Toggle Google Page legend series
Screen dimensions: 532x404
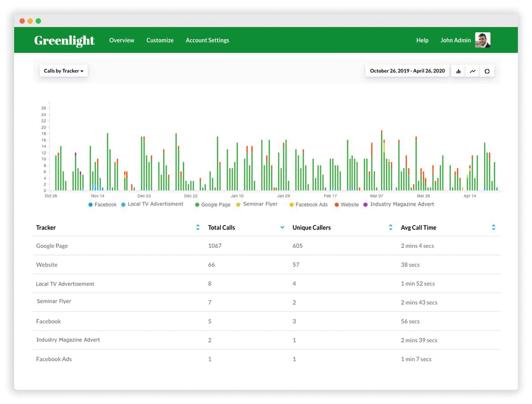213,205
